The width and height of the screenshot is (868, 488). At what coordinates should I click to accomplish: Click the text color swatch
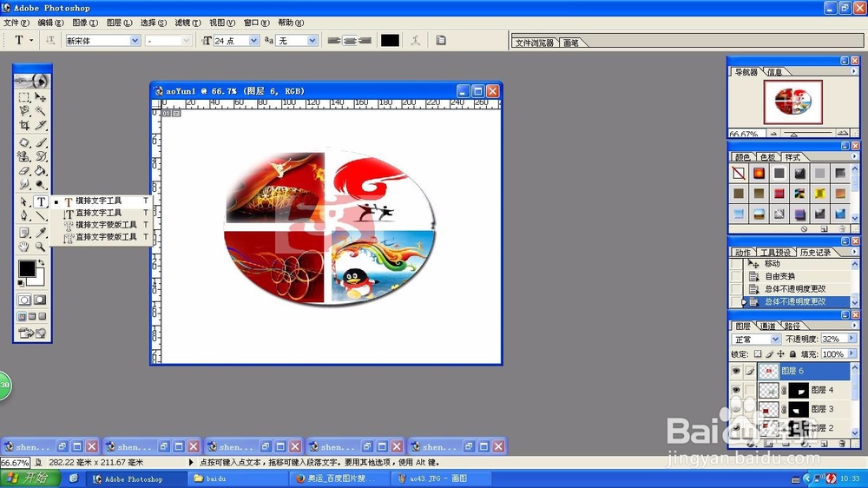[x=390, y=40]
